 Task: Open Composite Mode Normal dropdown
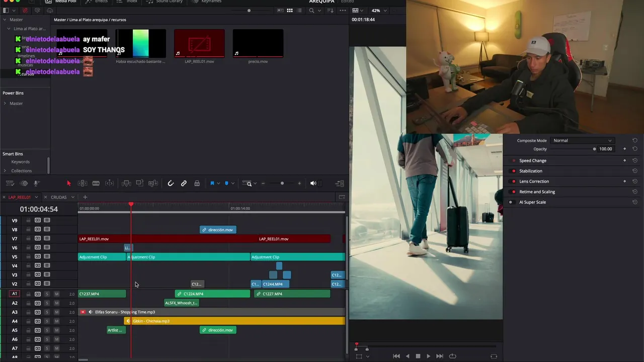point(582,141)
